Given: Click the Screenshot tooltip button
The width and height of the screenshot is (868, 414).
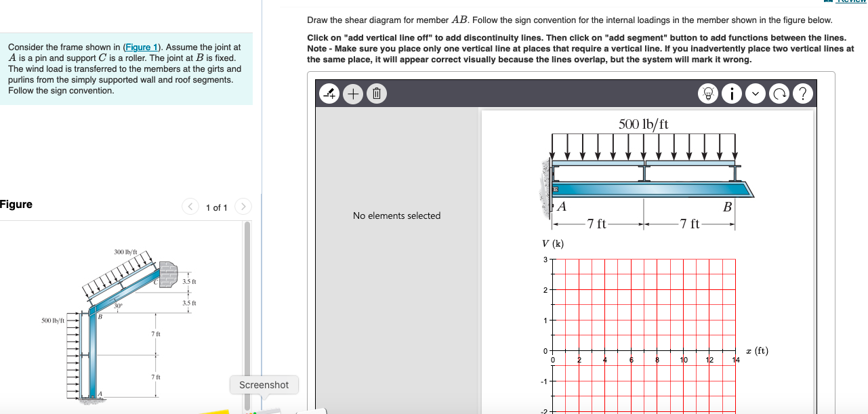Looking at the screenshot, I should point(264,385).
